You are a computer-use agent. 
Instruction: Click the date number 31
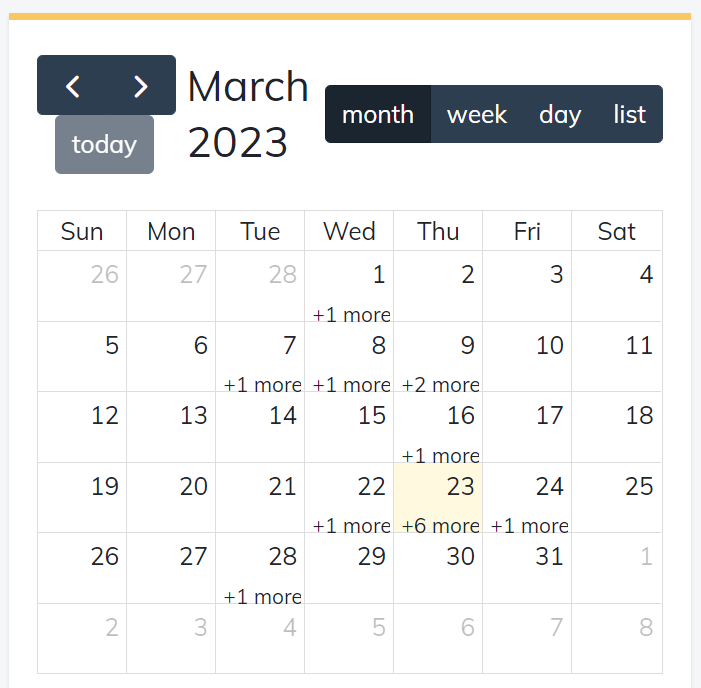coord(549,557)
